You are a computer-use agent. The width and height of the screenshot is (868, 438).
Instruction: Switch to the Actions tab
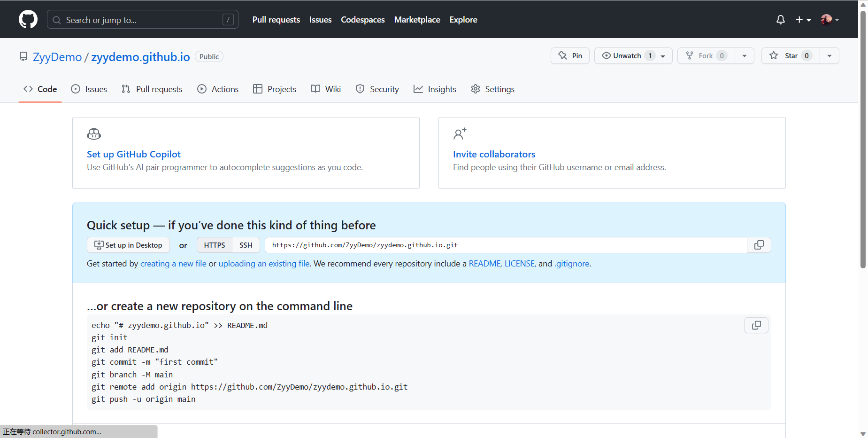pyautogui.click(x=218, y=89)
